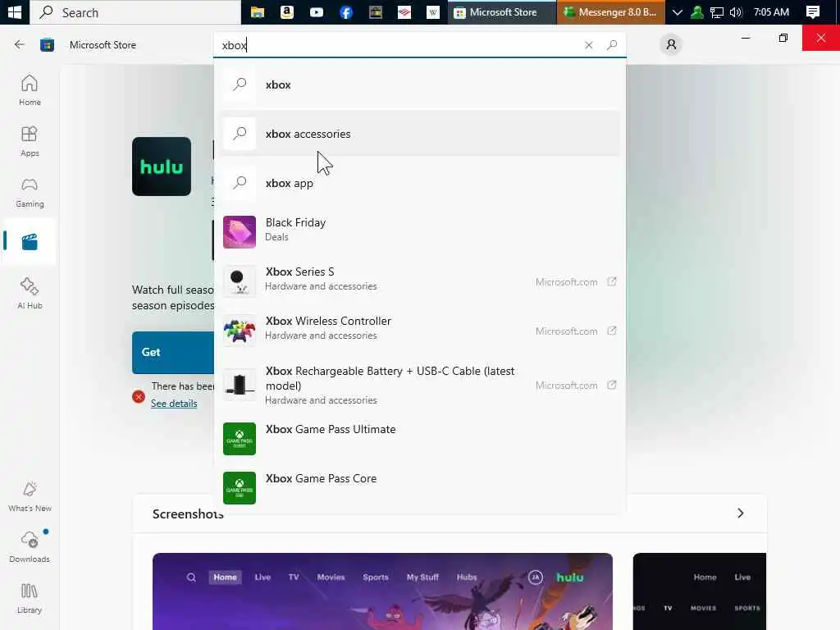
Task: Choose Xbox Rechargeable Battery + USB-C Cable
Action: click(419, 385)
